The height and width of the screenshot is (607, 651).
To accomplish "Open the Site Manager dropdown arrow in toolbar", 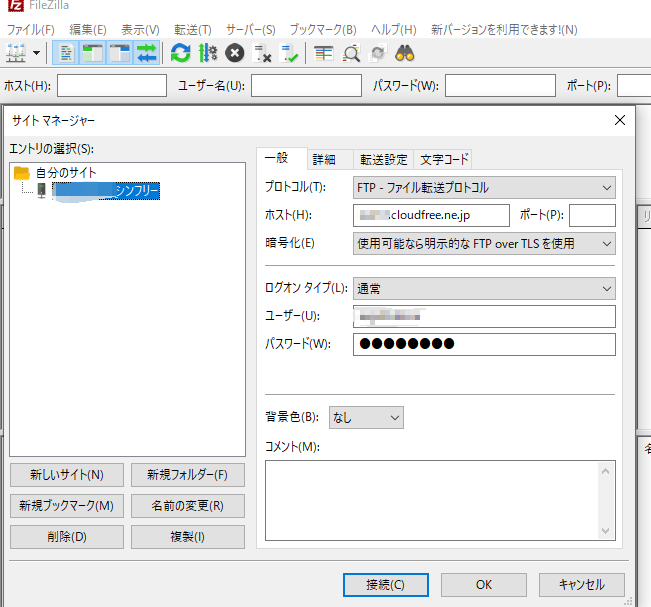I will tap(37, 53).
